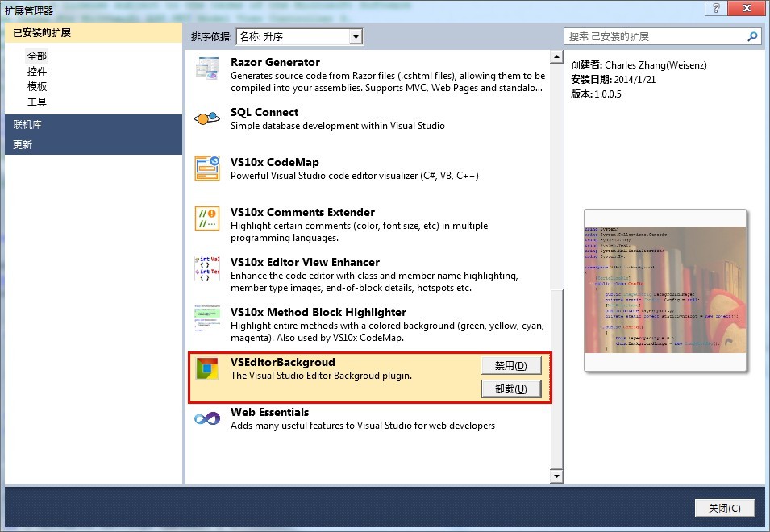Click the VS10x Method Block Highlighter icon
Screen dimensions: 770x532
[207, 318]
